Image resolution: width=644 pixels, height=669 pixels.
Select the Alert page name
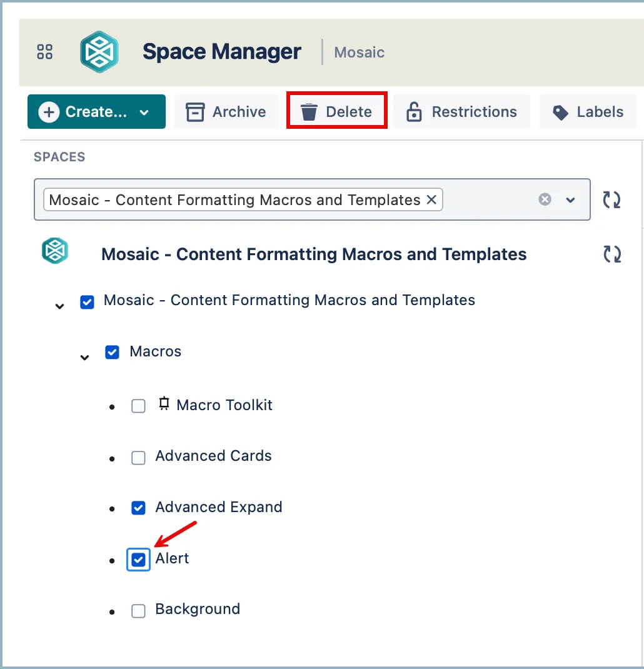(172, 558)
